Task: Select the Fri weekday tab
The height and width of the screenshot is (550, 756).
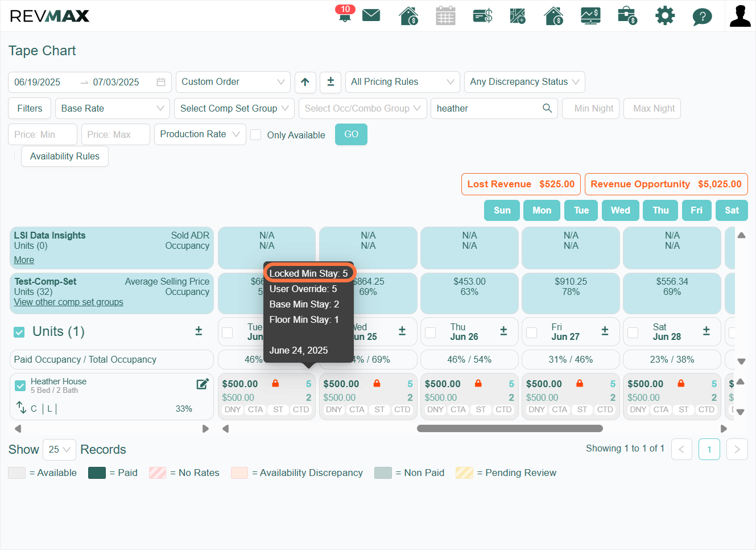Action: [x=696, y=210]
